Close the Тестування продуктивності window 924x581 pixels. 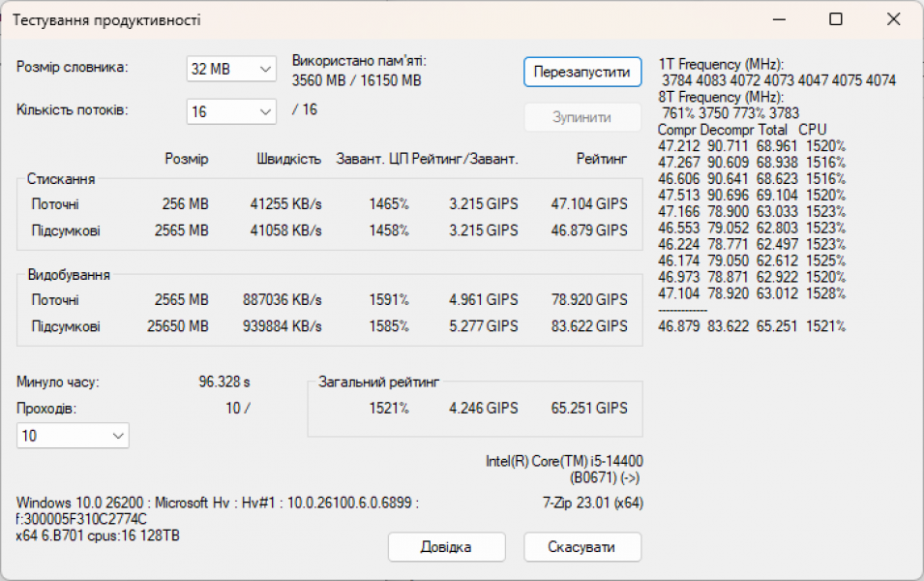(x=892, y=19)
